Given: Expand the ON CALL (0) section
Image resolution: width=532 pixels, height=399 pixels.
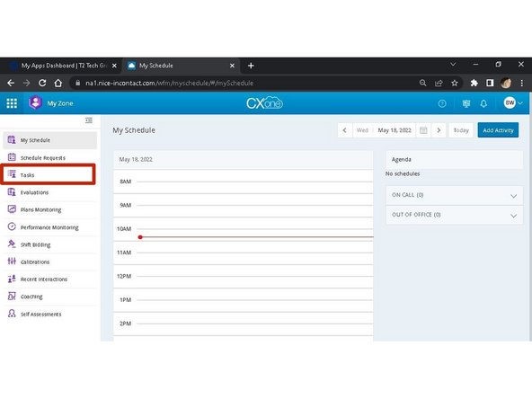Looking at the screenshot, I should click(455, 195).
